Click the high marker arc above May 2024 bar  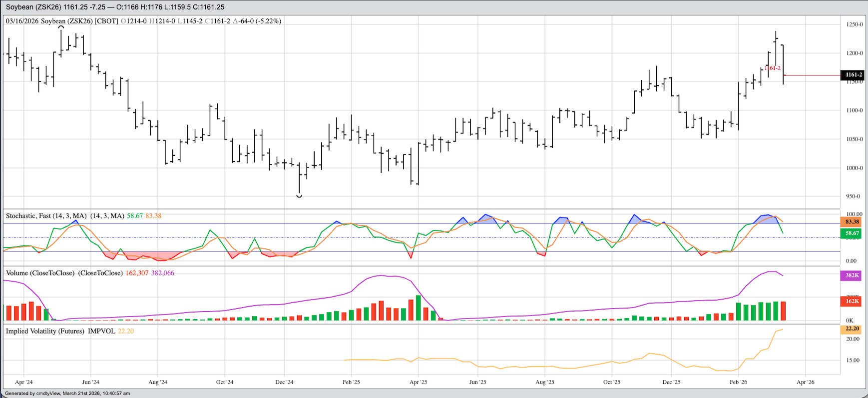61,27
